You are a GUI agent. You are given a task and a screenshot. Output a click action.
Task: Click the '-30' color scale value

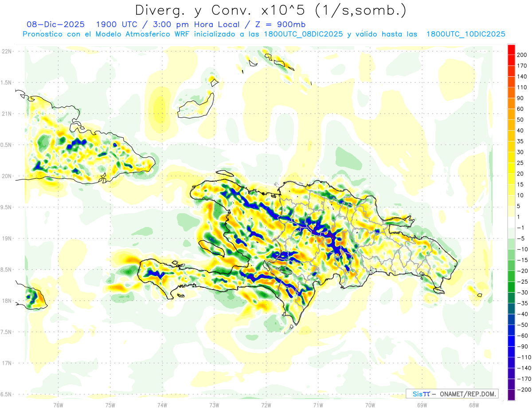522,292
